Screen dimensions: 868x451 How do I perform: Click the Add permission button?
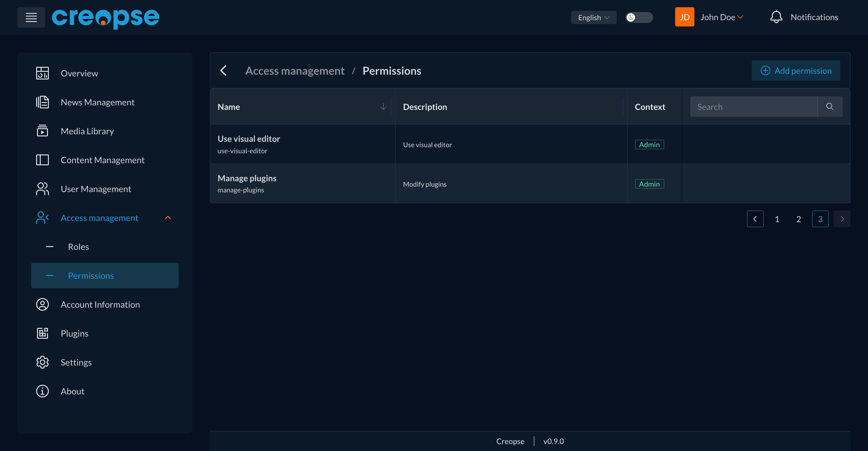796,70
